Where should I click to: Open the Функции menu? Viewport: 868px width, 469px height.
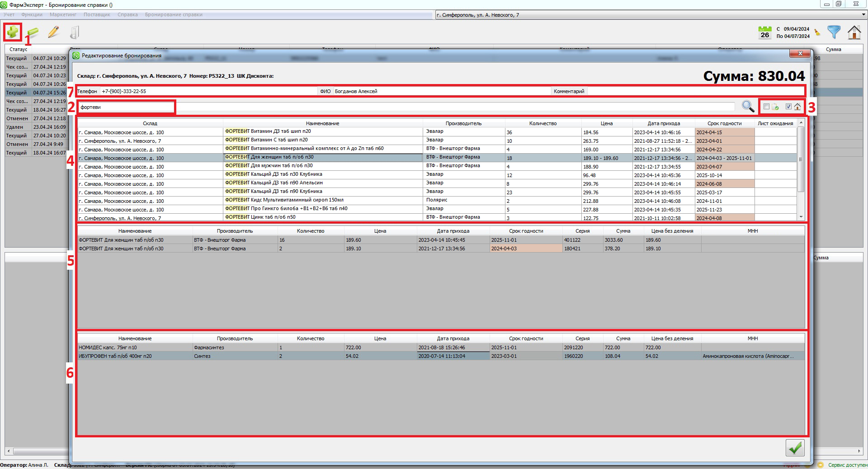coord(32,14)
